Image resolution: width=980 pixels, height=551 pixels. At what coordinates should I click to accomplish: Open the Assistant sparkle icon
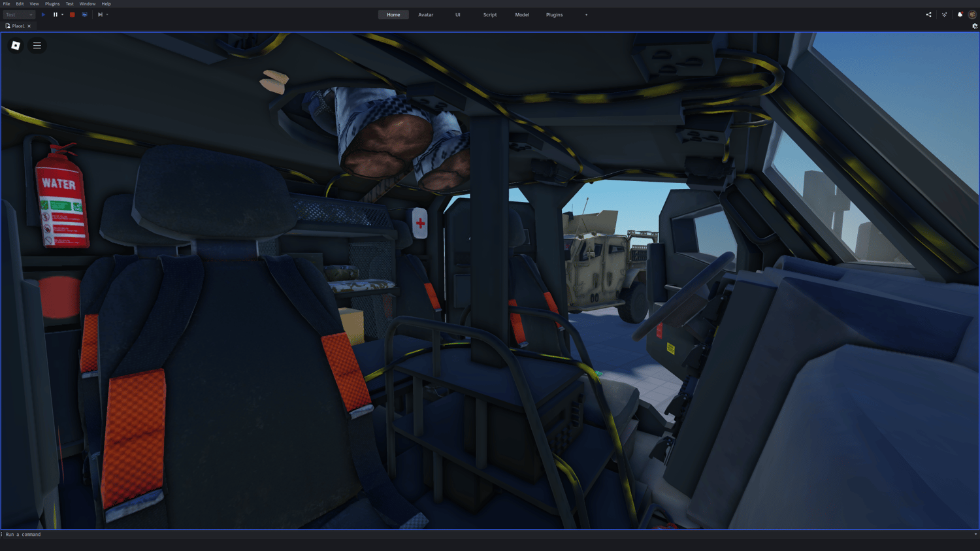coord(944,14)
